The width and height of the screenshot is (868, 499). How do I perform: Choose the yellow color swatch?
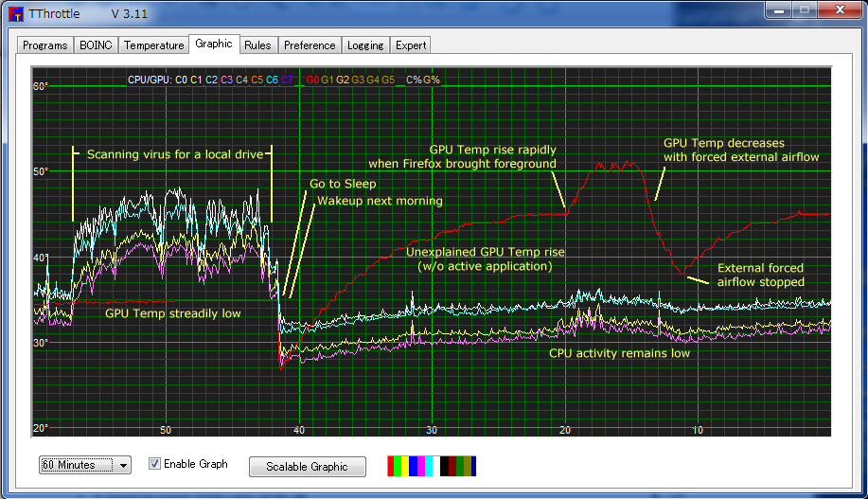pyautogui.click(x=405, y=466)
